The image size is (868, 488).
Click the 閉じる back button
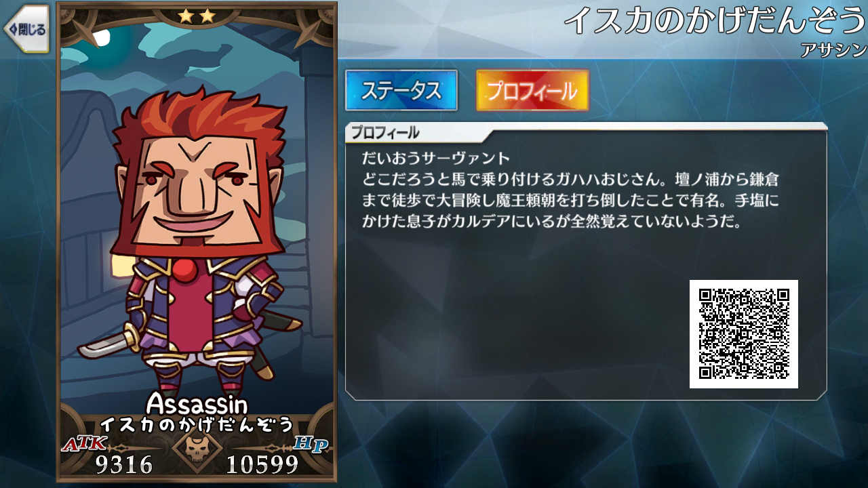pyautogui.click(x=26, y=29)
